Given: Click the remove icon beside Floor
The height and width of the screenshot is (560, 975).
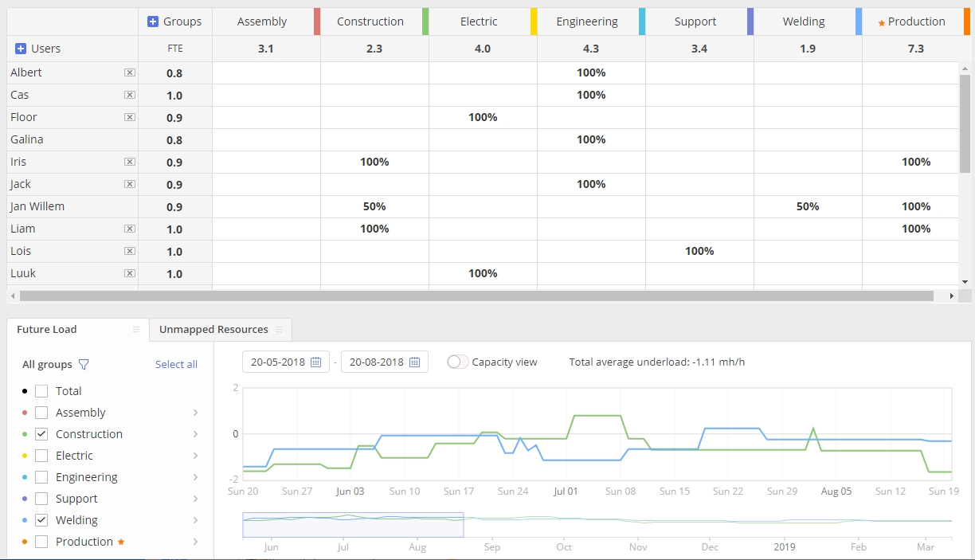Looking at the screenshot, I should [x=130, y=117].
